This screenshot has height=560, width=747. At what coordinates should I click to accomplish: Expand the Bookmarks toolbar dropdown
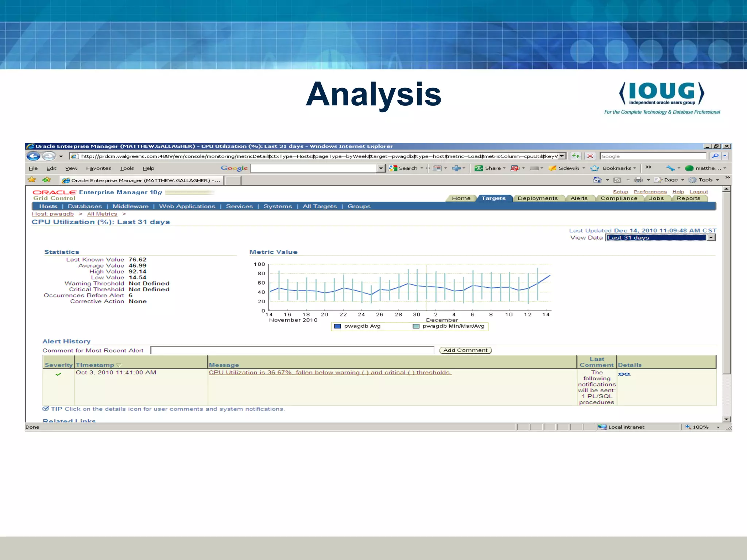[635, 168]
